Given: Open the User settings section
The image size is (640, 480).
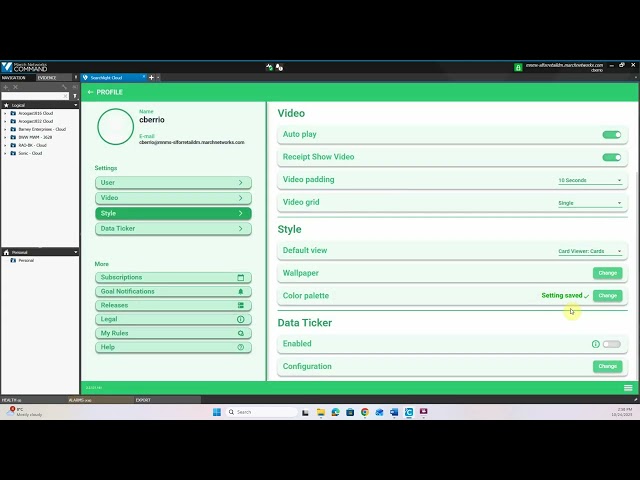Looking at the screenshot, I should [173, 182].
